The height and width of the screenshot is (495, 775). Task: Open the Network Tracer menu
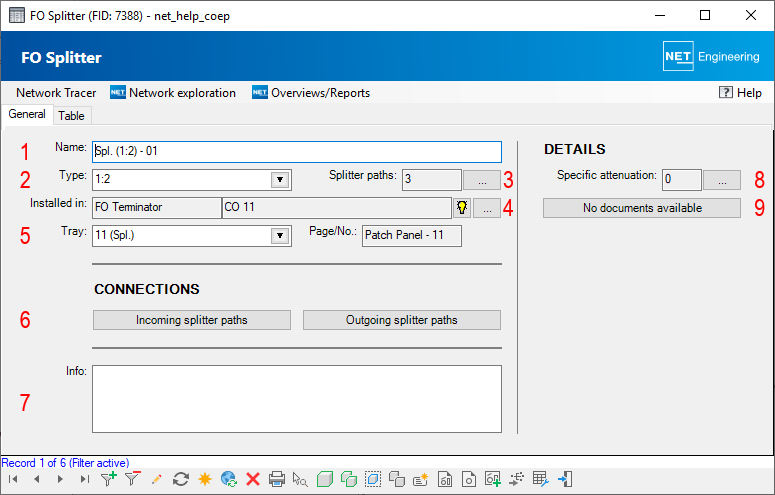click(x=56, y=93)
